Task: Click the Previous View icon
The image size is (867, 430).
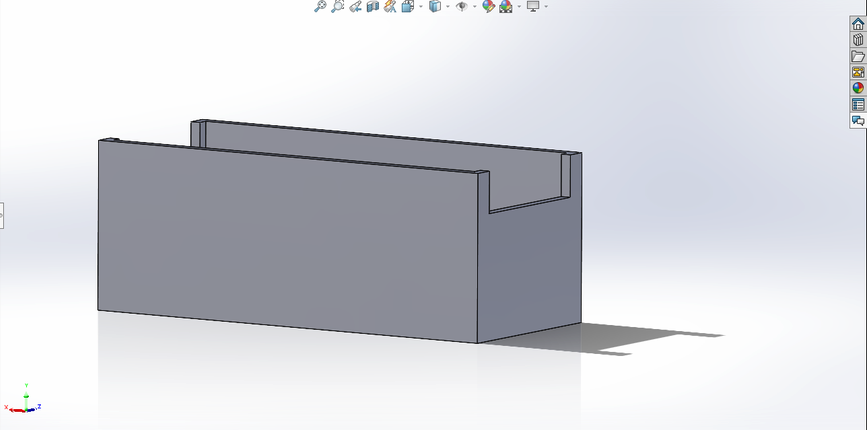Action: coord(356,7)
